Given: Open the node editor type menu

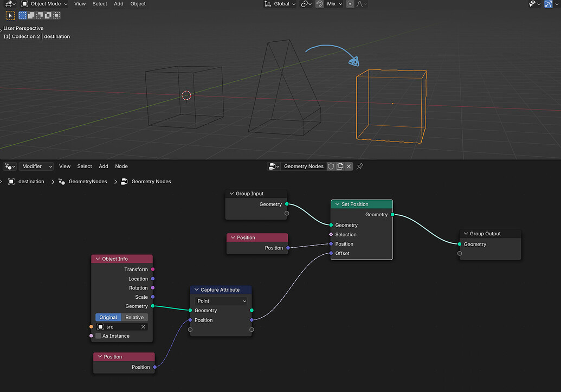Looking at the screenshot, I should click(10, 166).
